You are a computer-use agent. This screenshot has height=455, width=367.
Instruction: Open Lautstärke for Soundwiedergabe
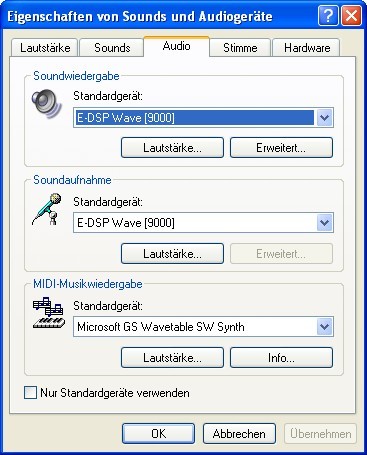click(172, 148)
